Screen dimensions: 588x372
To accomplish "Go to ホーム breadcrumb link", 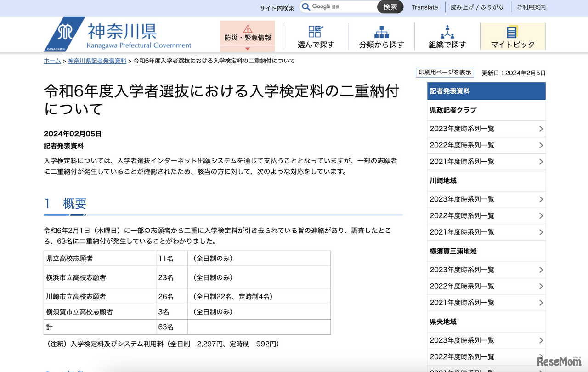I will pos(52,61).
